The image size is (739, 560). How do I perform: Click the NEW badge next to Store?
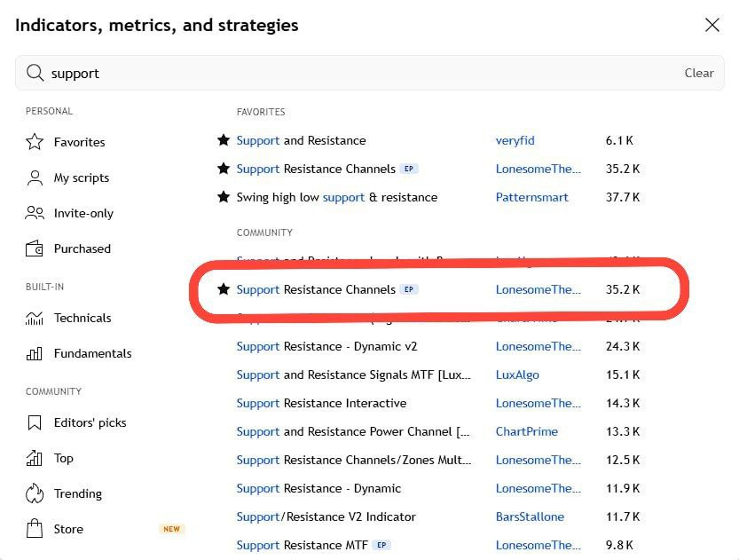coord(171,529)
